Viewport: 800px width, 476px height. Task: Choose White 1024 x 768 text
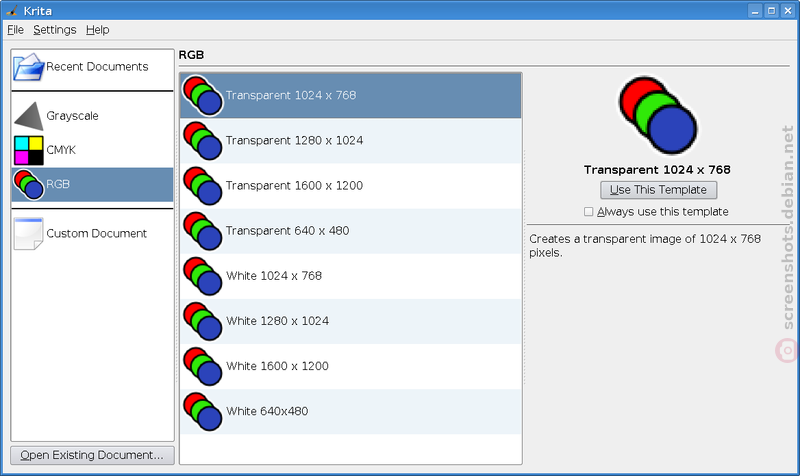pos(274,276)
